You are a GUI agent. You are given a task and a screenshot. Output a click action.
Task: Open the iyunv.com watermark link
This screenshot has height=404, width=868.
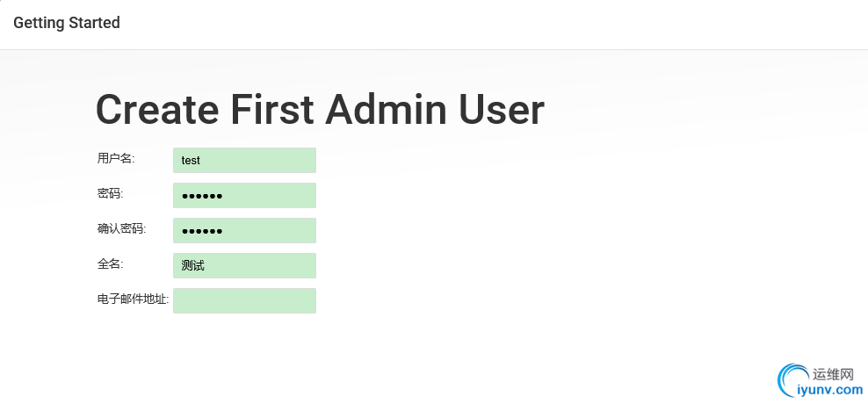click(x=830, y=389)
